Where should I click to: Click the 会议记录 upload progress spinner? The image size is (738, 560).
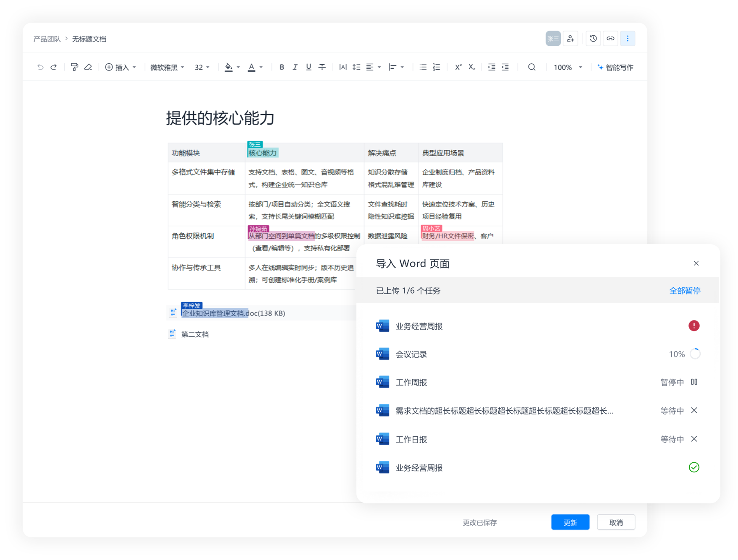(x=695, y=354)
